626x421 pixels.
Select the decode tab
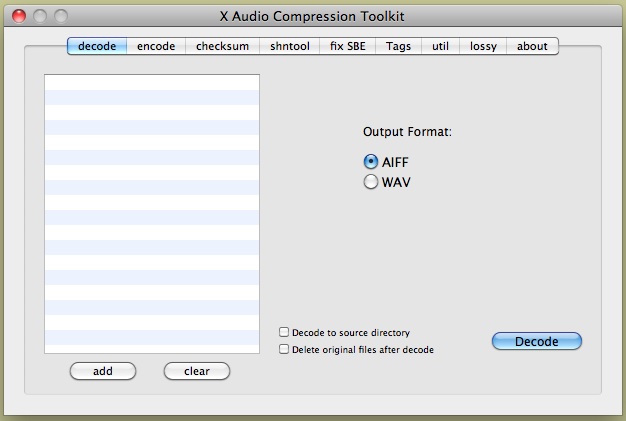(97, 46)
